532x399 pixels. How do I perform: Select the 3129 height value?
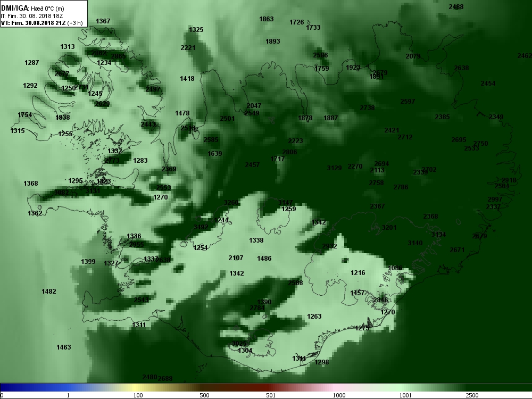coord(334,168)
